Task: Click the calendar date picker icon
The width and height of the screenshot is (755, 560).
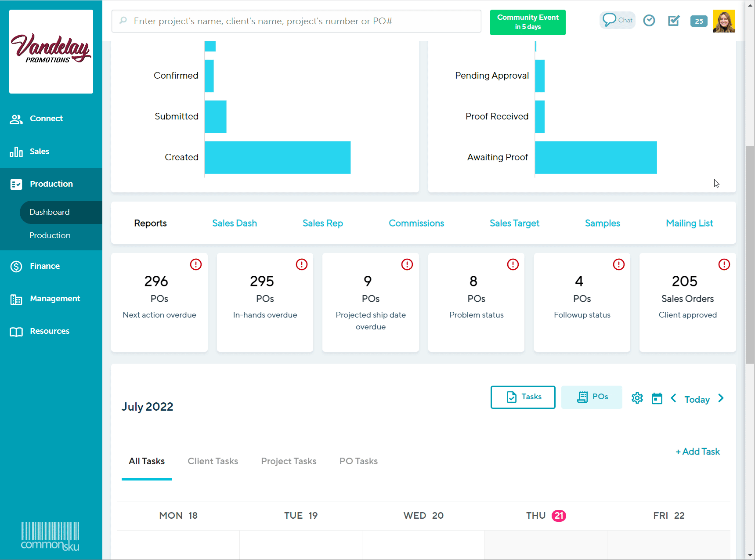Action: coord(657,398)
